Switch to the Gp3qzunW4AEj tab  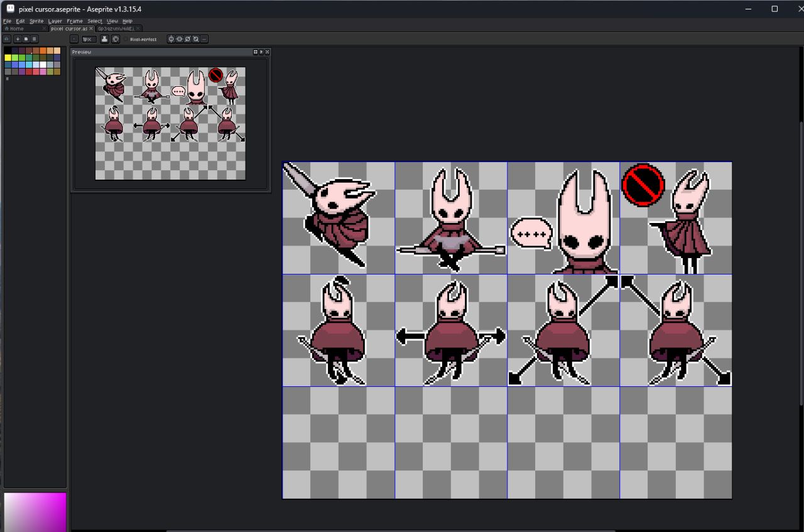[116, 28]
